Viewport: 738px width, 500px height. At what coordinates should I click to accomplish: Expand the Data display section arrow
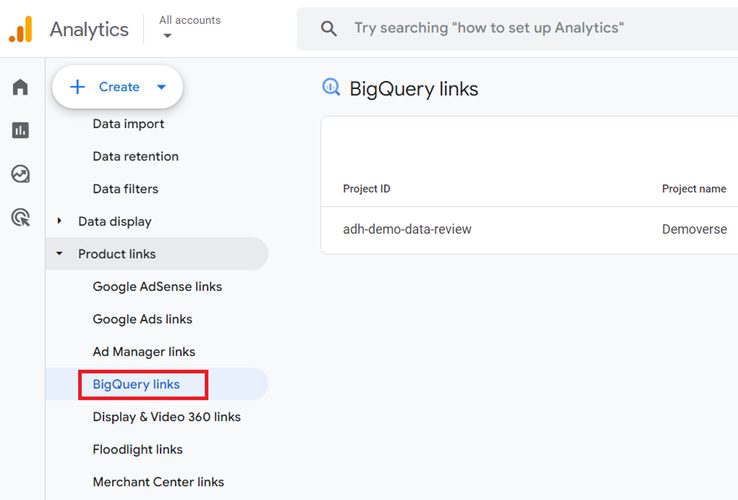[59, 221]
